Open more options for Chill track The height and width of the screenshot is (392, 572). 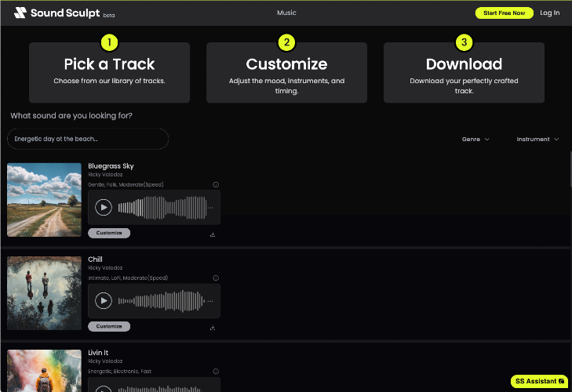[x=210, y=301]
